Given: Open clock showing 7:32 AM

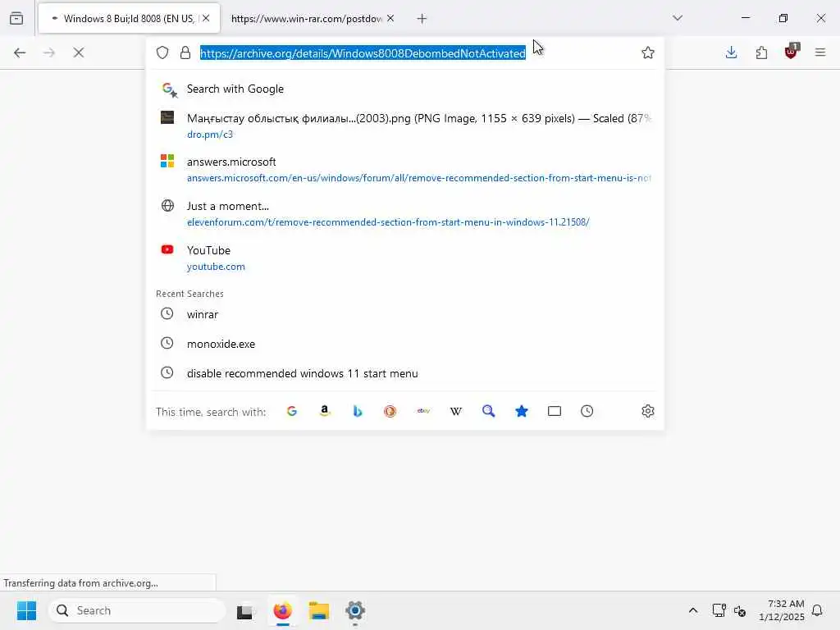Looking at the screenshot, I should 782,610.
